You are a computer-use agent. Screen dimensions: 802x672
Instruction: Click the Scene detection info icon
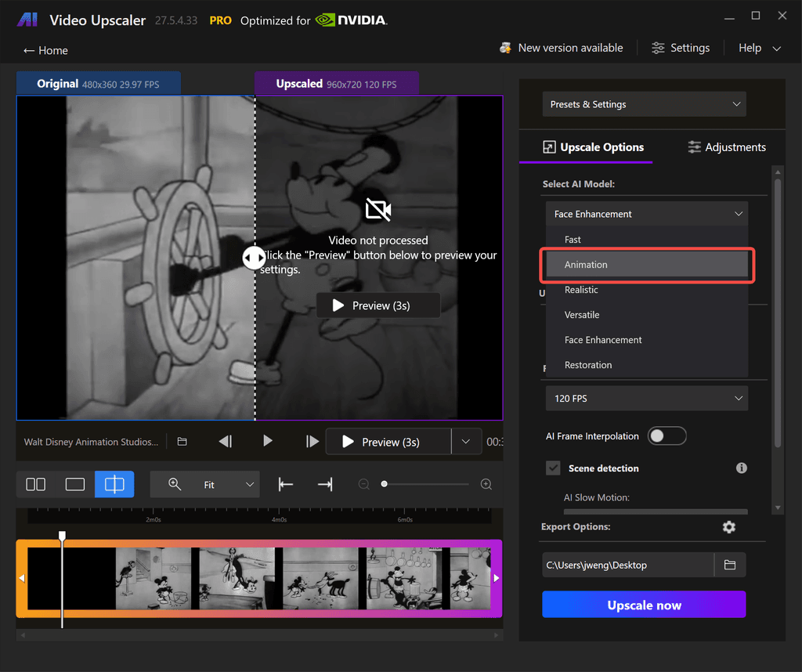coord(741,468)
